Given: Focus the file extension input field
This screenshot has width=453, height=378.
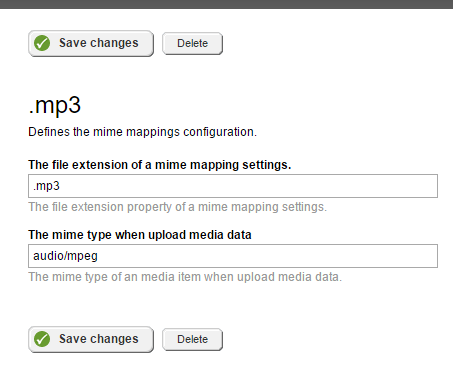Looking at the screenshot, I should coord(233,186).
